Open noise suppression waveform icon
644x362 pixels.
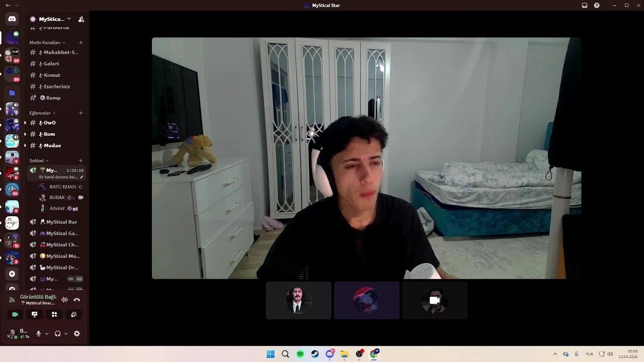pyautogui.click(x=65, y=300)
